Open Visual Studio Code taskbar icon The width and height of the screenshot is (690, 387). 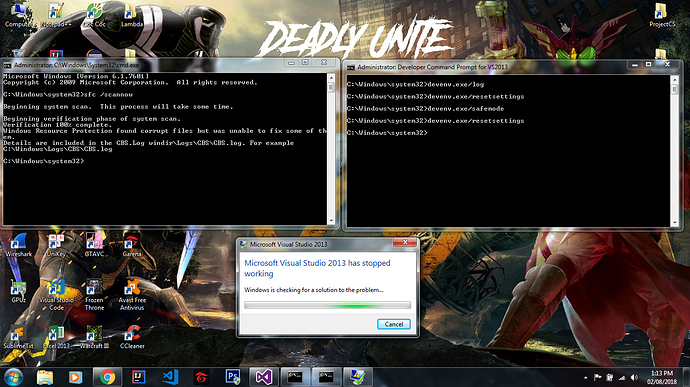click(x=170, y=377)
